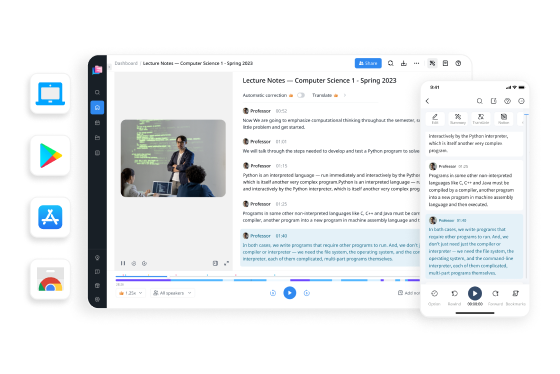Click Option in phone bottom bar
Image resolution: width=560 pixels, height=374 pixels.
tap(434, 297)
